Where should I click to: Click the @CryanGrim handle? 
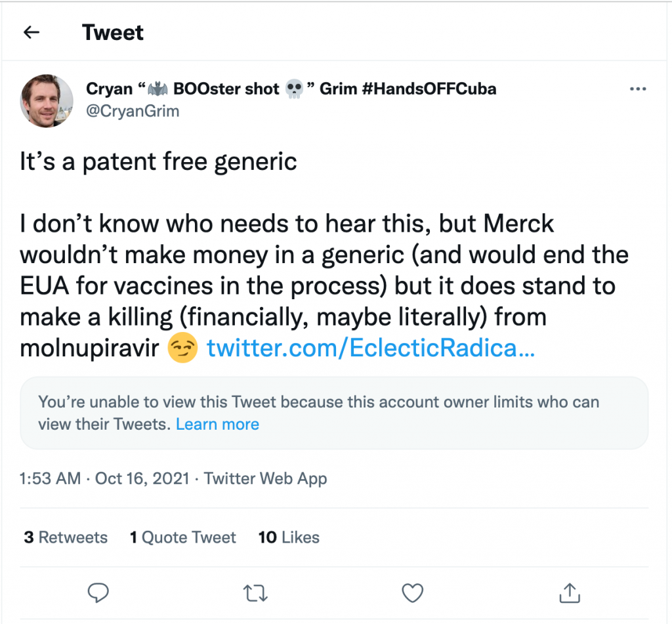[133, 112]
